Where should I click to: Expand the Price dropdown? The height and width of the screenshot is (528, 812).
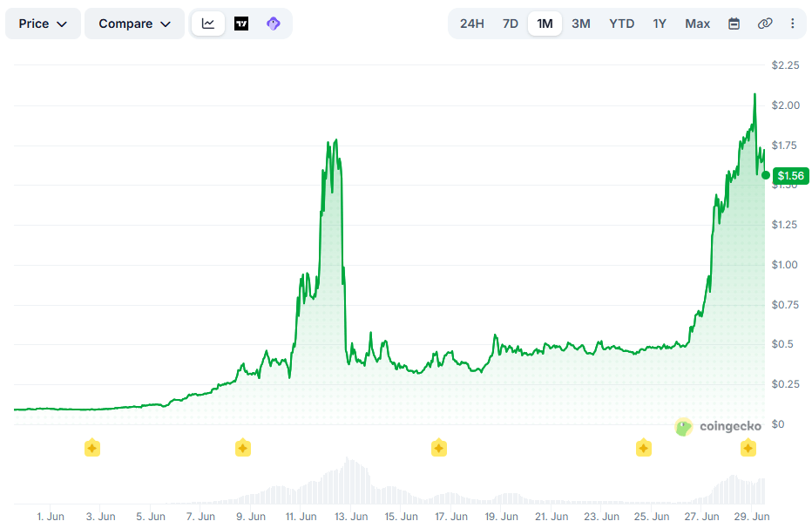coord(43,24)
